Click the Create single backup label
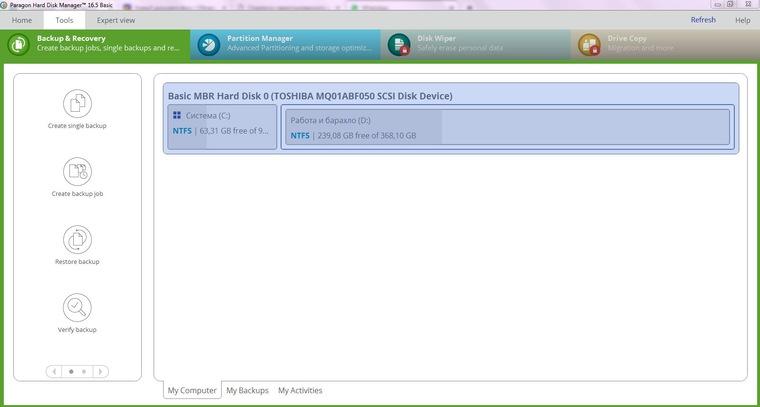 click(x=77, y=125)
